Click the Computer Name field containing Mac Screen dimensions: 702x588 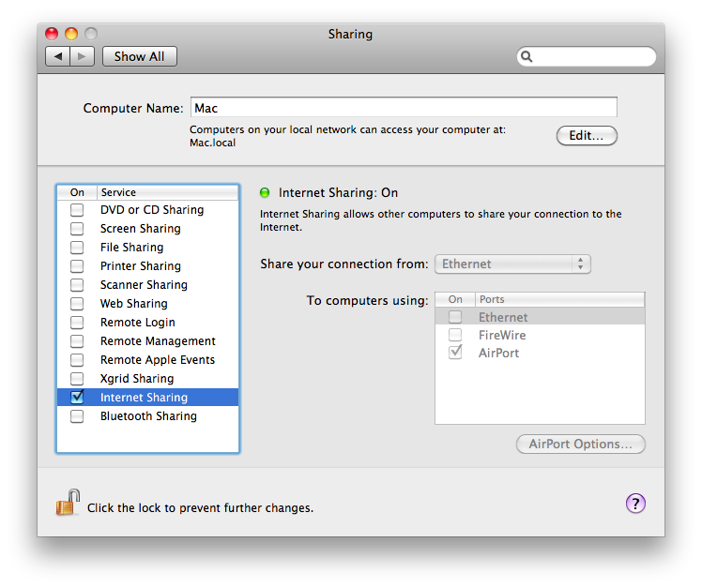pos(404,108)
